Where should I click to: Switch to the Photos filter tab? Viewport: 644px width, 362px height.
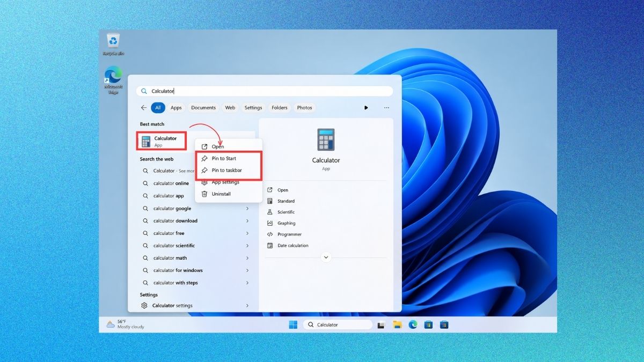coord(304,108)
